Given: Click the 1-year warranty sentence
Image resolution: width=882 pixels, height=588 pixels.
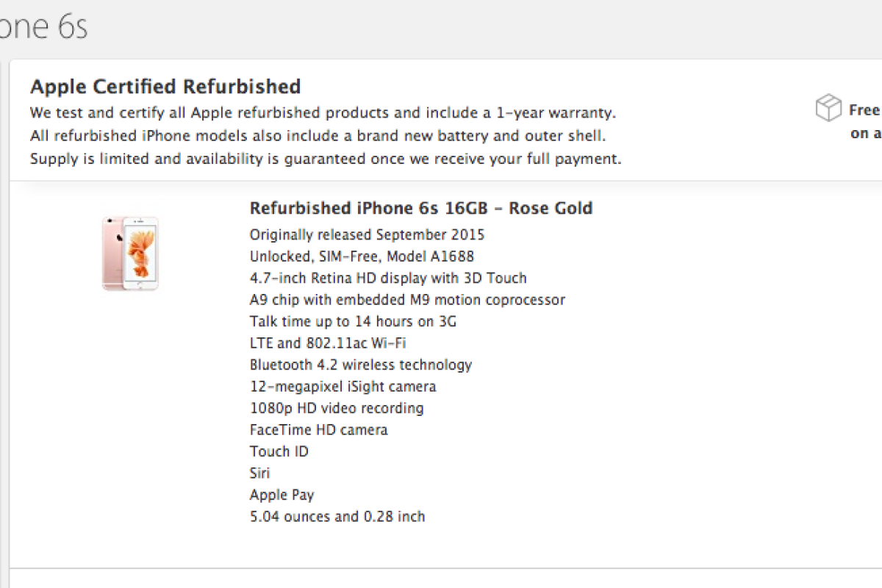Looking at the screenshot, I should pos(323,113).
